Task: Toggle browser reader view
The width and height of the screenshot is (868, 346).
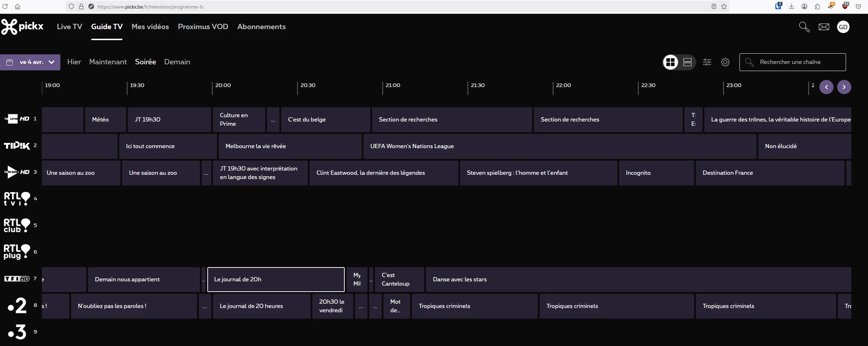Action: click(x=714, y=6)
